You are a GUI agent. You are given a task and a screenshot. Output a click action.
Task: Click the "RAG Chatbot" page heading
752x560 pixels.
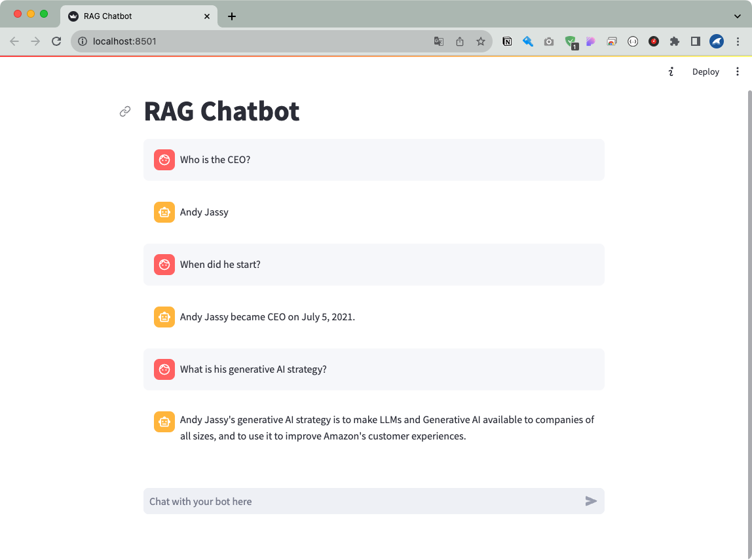pos(221,111)
